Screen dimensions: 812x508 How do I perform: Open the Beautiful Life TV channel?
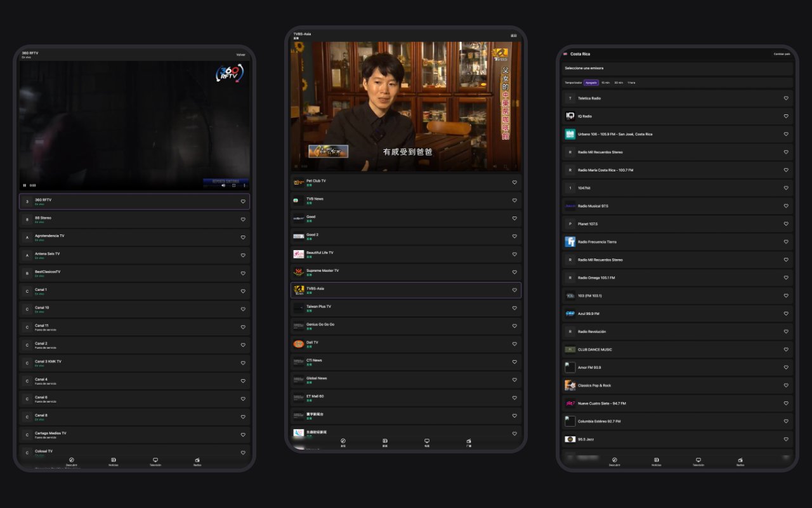(x=406, y=254)
